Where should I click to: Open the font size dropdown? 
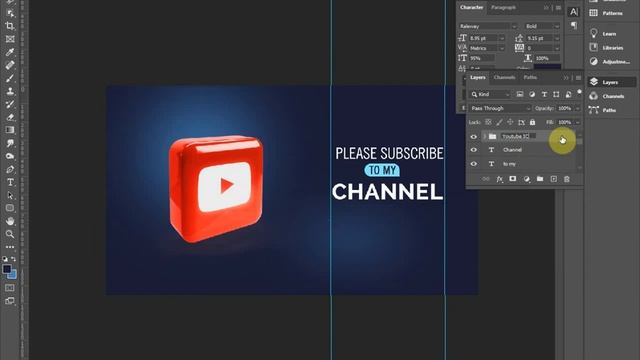[x=502, y=38]
